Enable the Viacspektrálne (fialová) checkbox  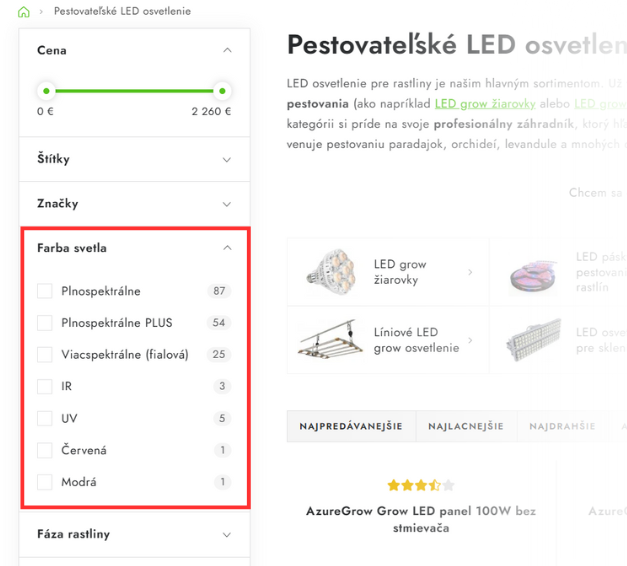pyautogui.click(x=45, y=354)
